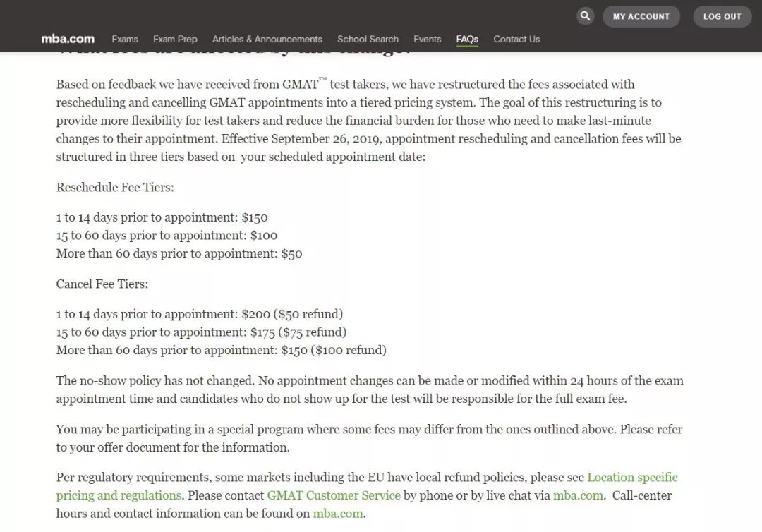Open the search magnifier icon

pyautogui.click(x=585, y=16)
